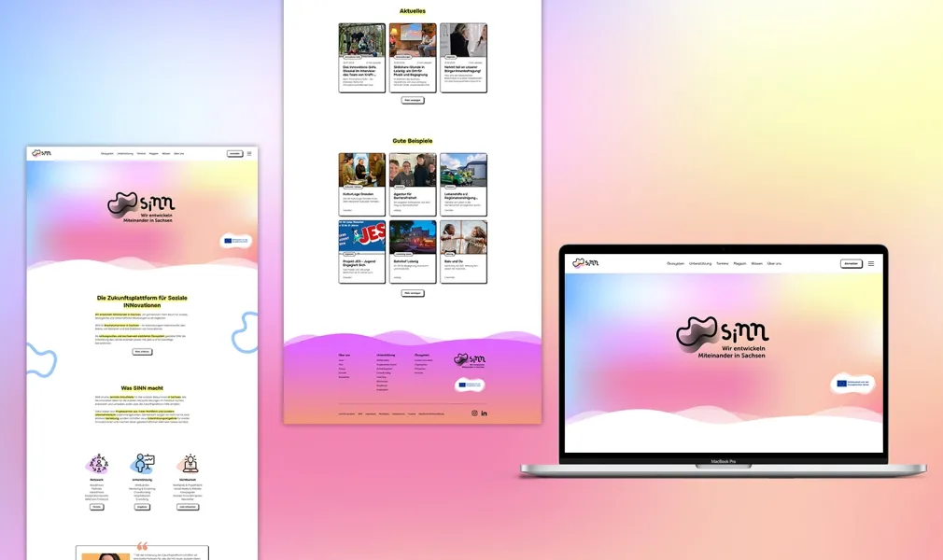Image resolution: width=943 pixels, height=560 pixels.
Task: Click Anmelden button on the laptop screen
Action: [851, 263]
